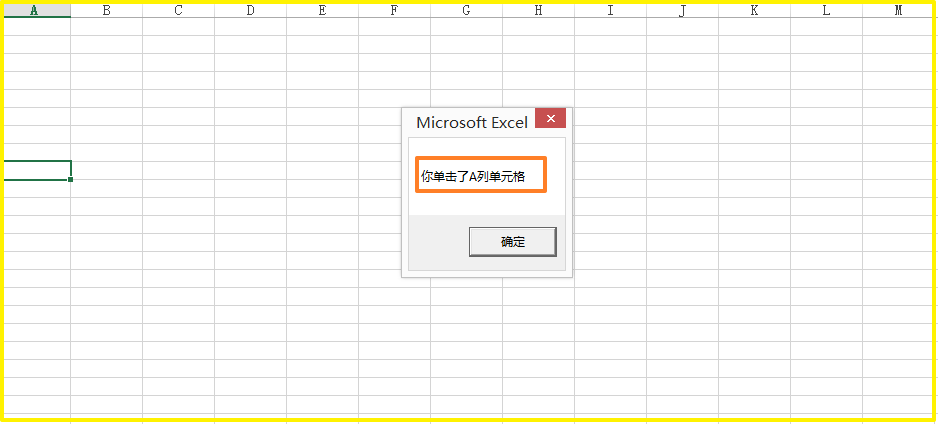Select column A header
Viewport: 938px width, 424px height.
(x=35, y=10)
